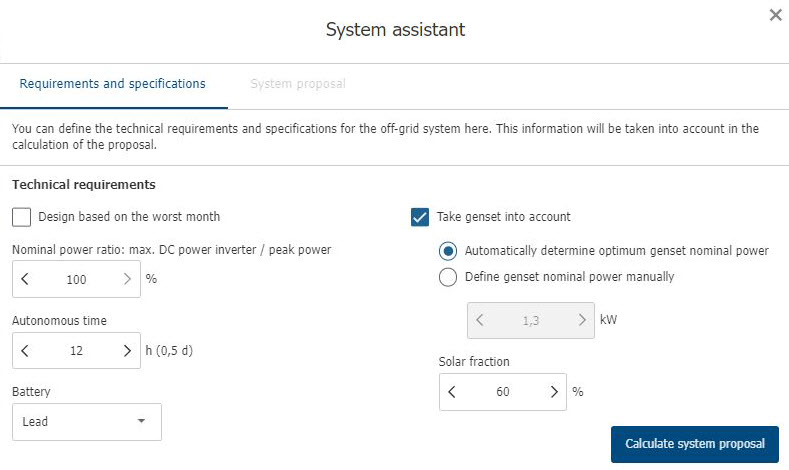Switch to Requirements and specifications tab
The width and height of the screenshot is (789, 470).
tap(113, 84)
